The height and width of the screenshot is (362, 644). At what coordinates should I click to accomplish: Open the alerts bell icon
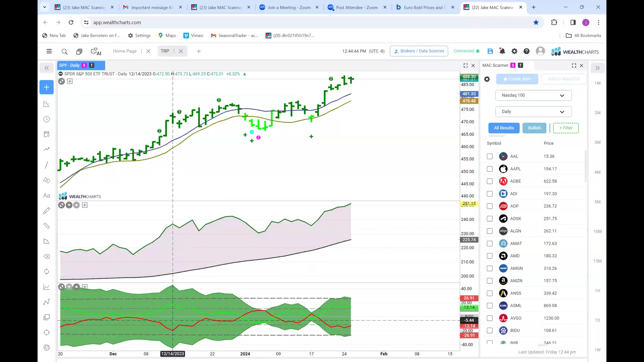pyautogui.click(x=502, y=51)
